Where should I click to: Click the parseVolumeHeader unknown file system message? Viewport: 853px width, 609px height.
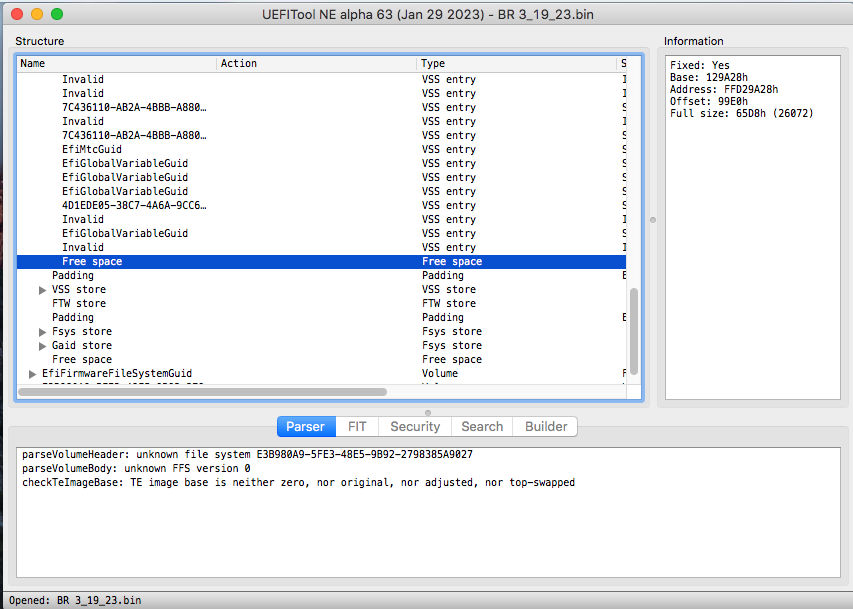(x=248, y=454)
